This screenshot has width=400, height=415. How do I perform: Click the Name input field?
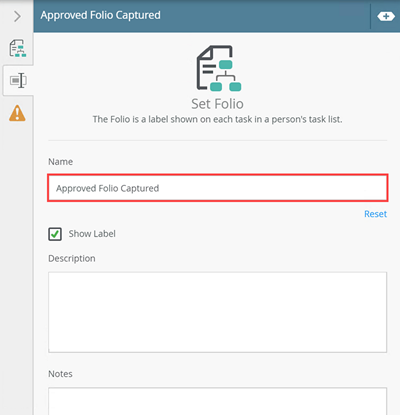tap(218, 188)
